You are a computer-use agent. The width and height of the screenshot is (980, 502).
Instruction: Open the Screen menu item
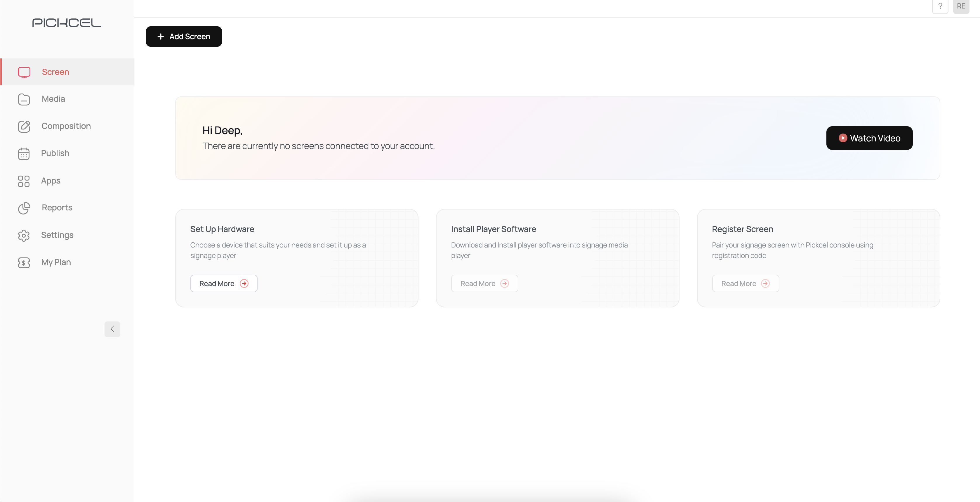(67, 72)
